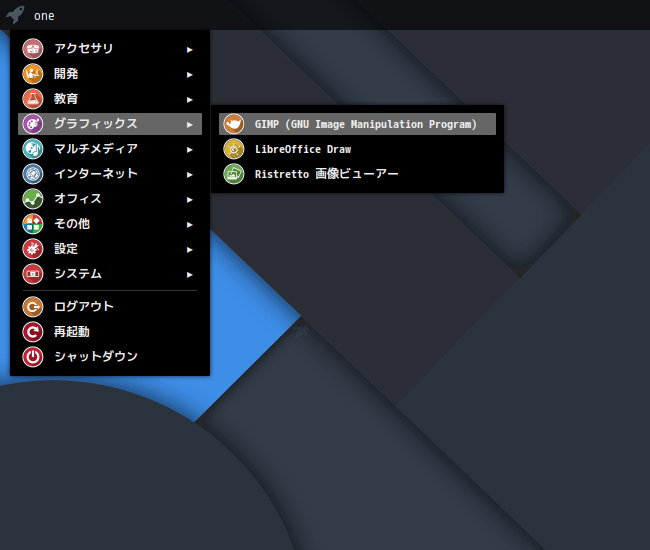650x550 pixels.
Task: Expand the オフィス submenu arrow
Action: pyautogui.click(x=189, y=200)
